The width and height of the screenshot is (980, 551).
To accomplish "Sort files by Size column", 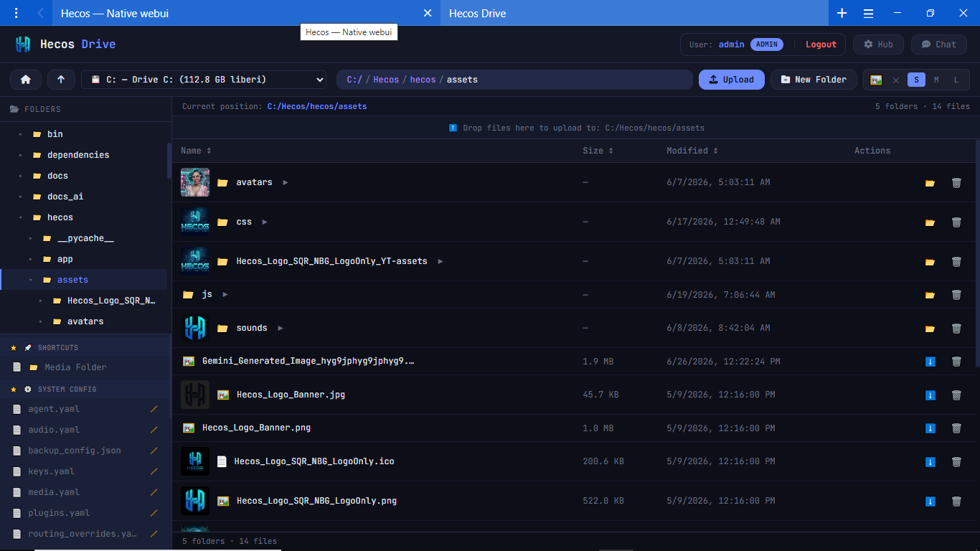I will coord(598,151).
